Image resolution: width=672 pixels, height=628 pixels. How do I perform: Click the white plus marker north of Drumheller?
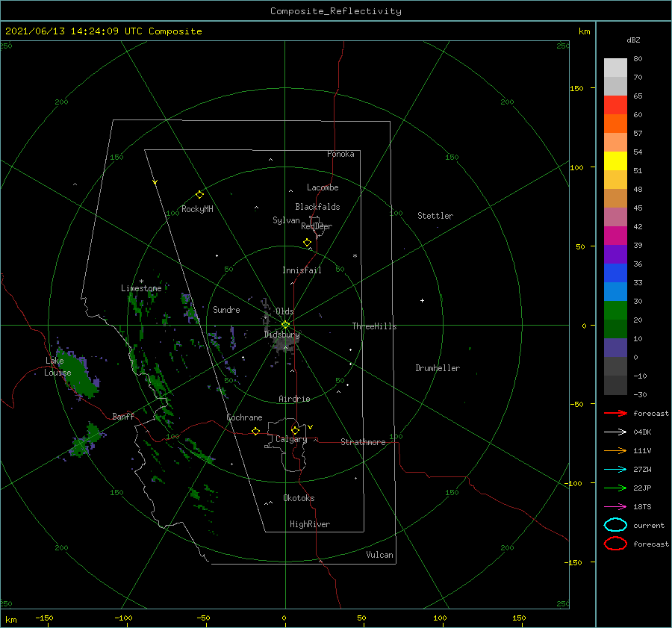coord(422,300)
